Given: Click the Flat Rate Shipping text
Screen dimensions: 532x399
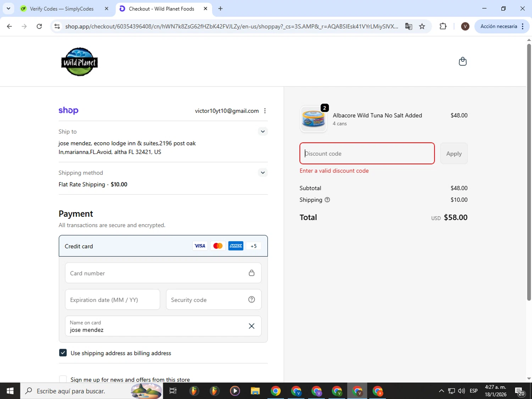Looking at the screenshot, I should pos(82,184).
